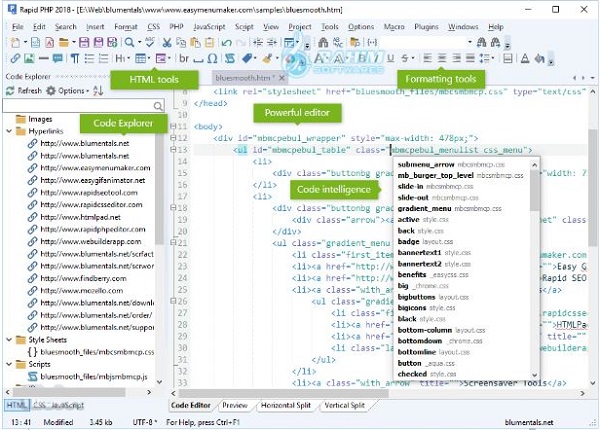Toggle align center
The width and height of the screenshot is (600, 430).
point(442,59)
